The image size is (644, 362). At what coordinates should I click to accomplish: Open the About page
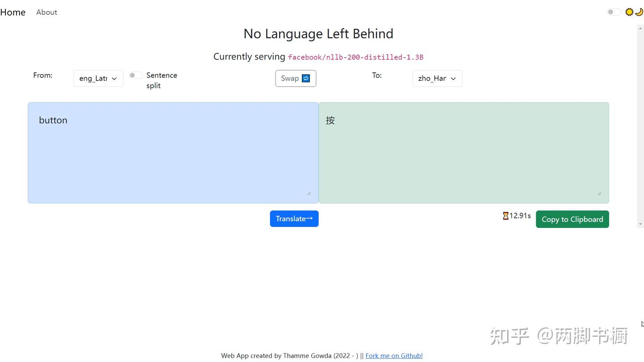47,12
